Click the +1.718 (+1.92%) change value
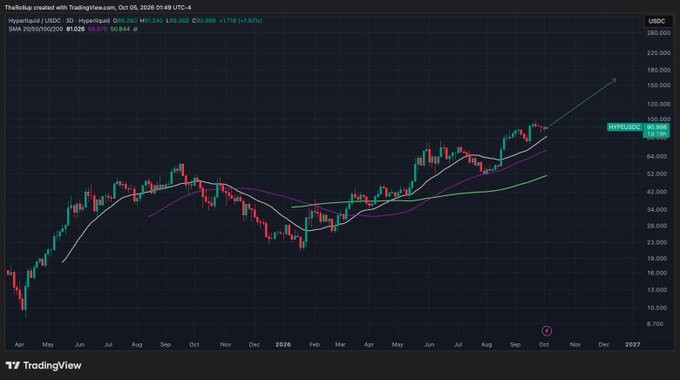680x380 pixels. (x=240, y=20)
